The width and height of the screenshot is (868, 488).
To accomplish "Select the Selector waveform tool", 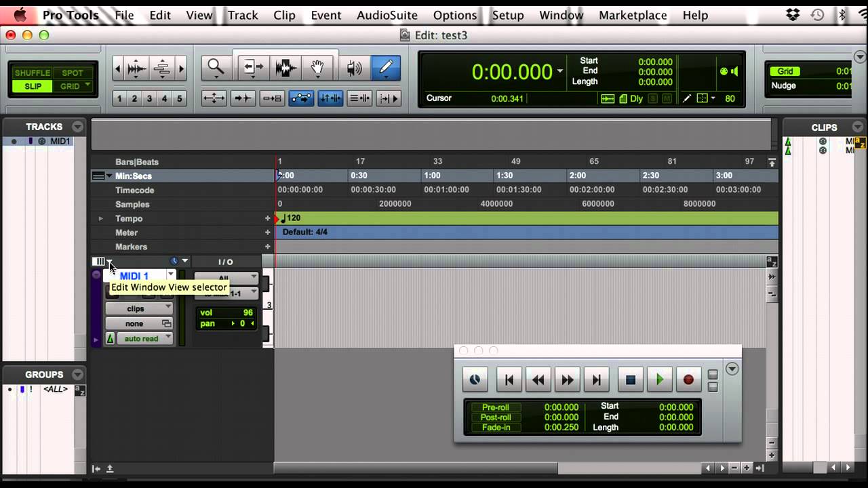I will (285, 67).
